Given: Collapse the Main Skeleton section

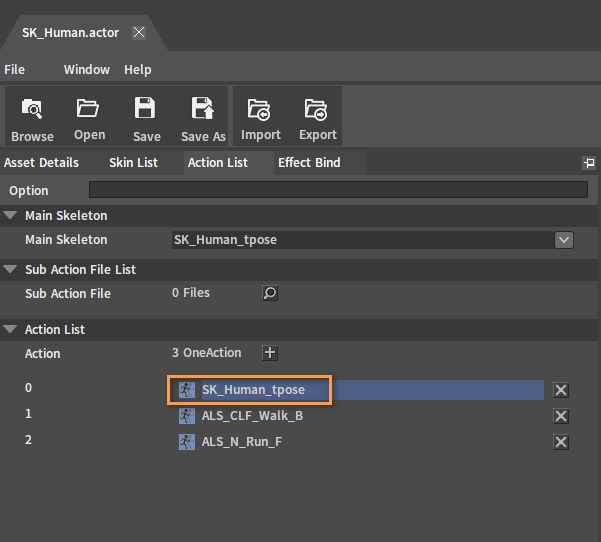Looking at the screenshot, I should coord(10,215).
